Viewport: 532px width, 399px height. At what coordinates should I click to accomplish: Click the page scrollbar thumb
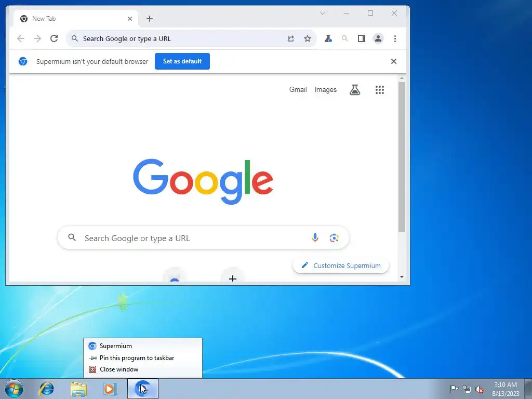tap(402, 157)
